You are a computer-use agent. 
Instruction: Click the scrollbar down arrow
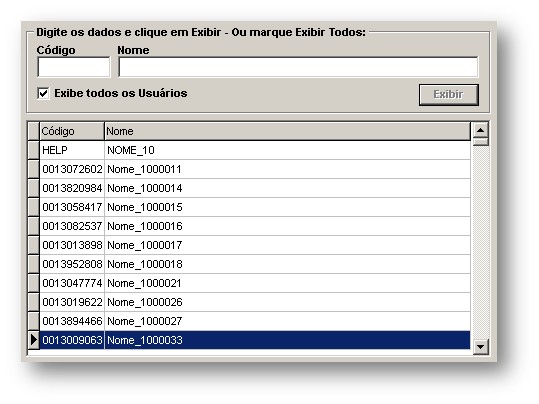tap(480, 346)
